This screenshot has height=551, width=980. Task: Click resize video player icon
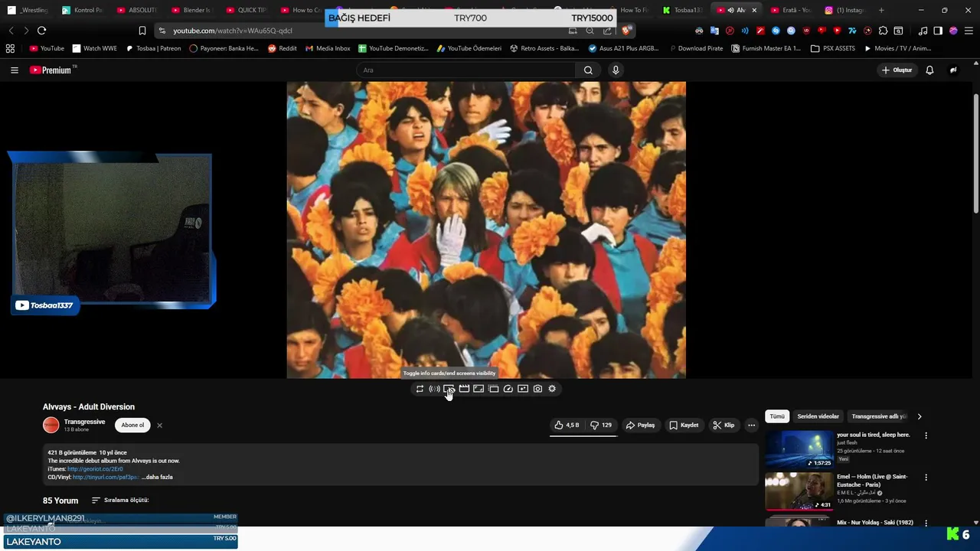[479, 389]
